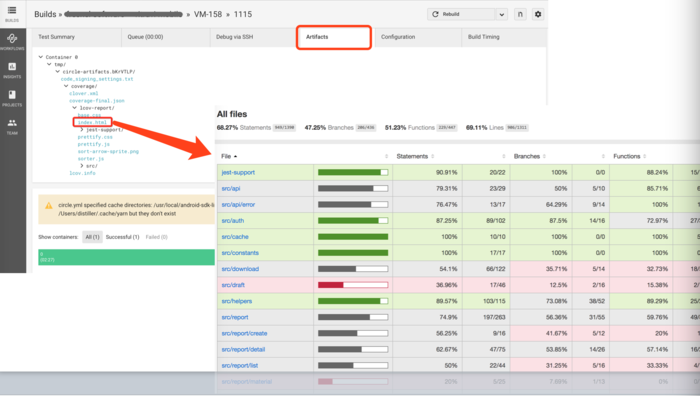The height and width of the screenshot is (396, 700).
Task: Click the jest-support green coverage bar
Action: tap(353, 172)
